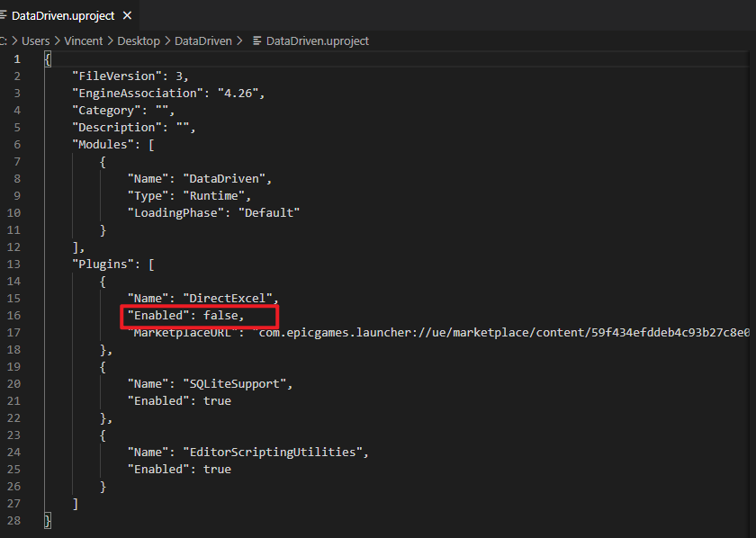Click the "Plugins" key on line 13
Screen dimensions: 756x538
[103, 264]
